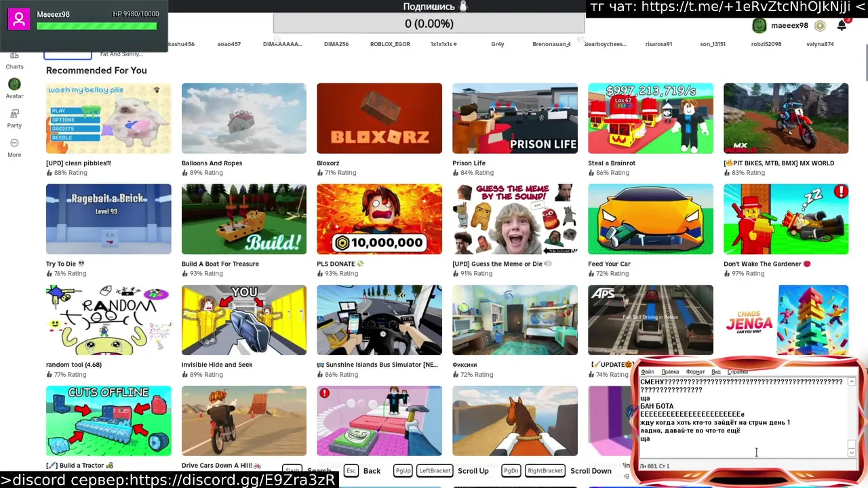Open friend aoao457's profile
The height and width of the screenshot is (488, 868).
(x=229, y=44)
